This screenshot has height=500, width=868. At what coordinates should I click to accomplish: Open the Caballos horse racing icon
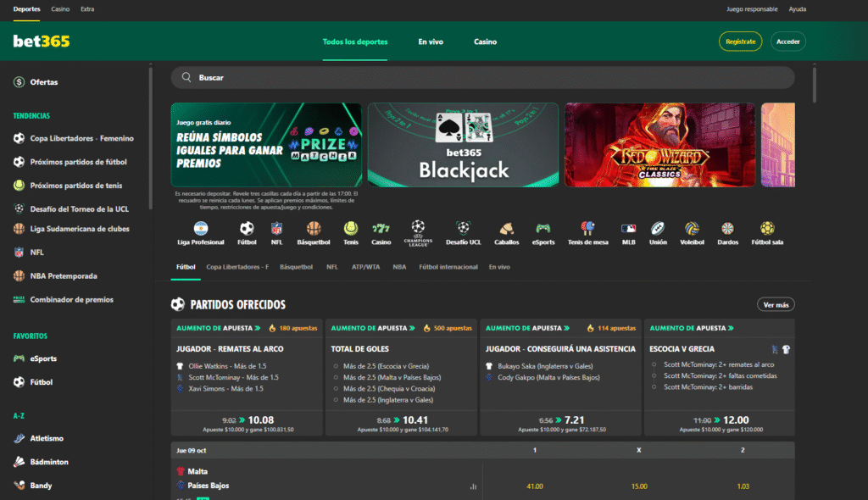pos(506,231)
